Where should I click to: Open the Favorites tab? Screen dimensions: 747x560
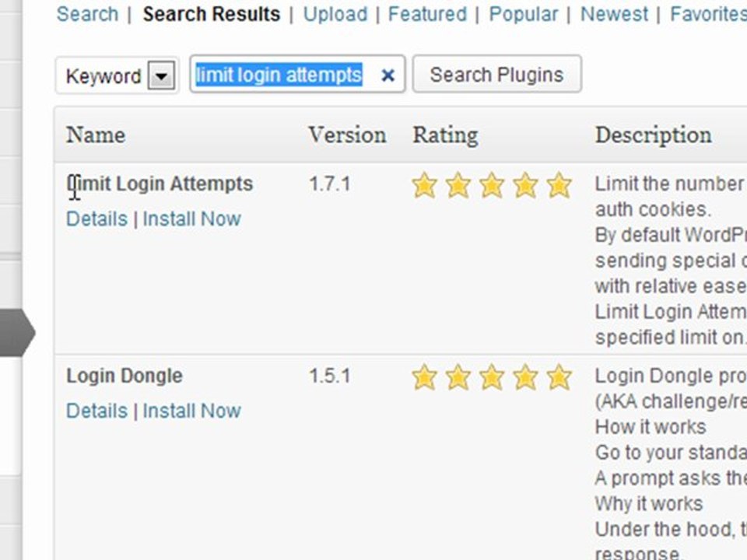click(x=708, y=14)
